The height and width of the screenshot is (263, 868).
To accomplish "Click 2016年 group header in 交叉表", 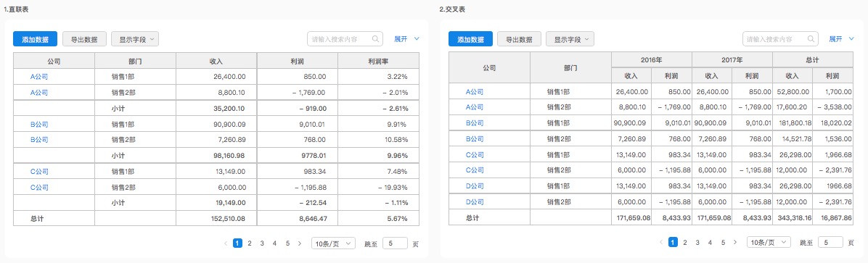I will (652, 59).
